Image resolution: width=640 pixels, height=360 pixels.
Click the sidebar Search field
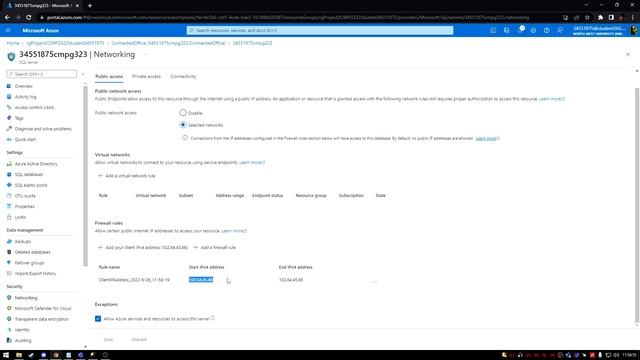(41, 74)
